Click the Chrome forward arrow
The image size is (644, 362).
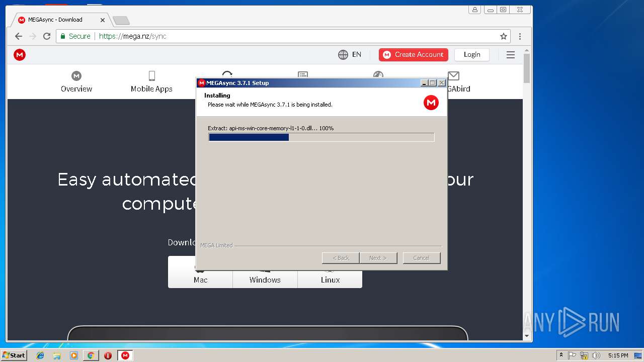coord(33,36)
